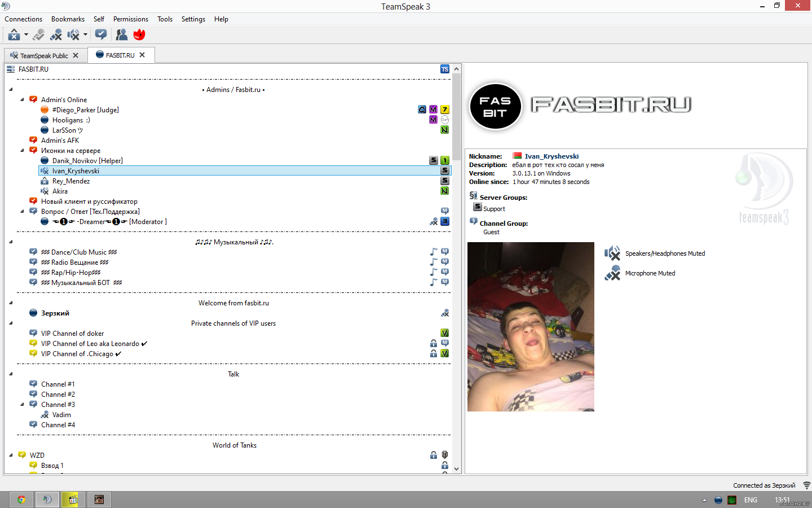Open the Settings menu
The width and height of the screenshot is (812, 508).
[x=193, y=19]
